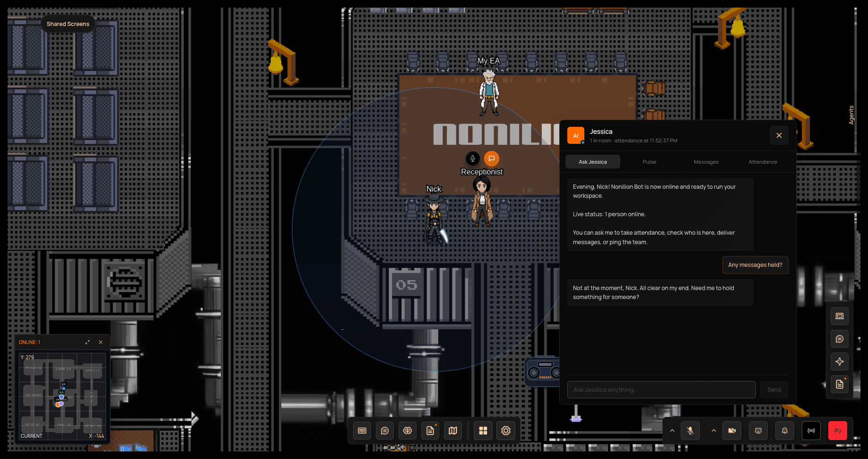868x459 pixels.
Task: Click the ONLINE: 1 label
Action: [29, 342]
